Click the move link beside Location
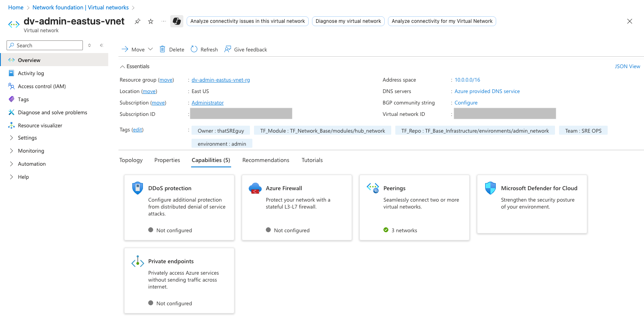Screen dimensions: 644x322 149,91
